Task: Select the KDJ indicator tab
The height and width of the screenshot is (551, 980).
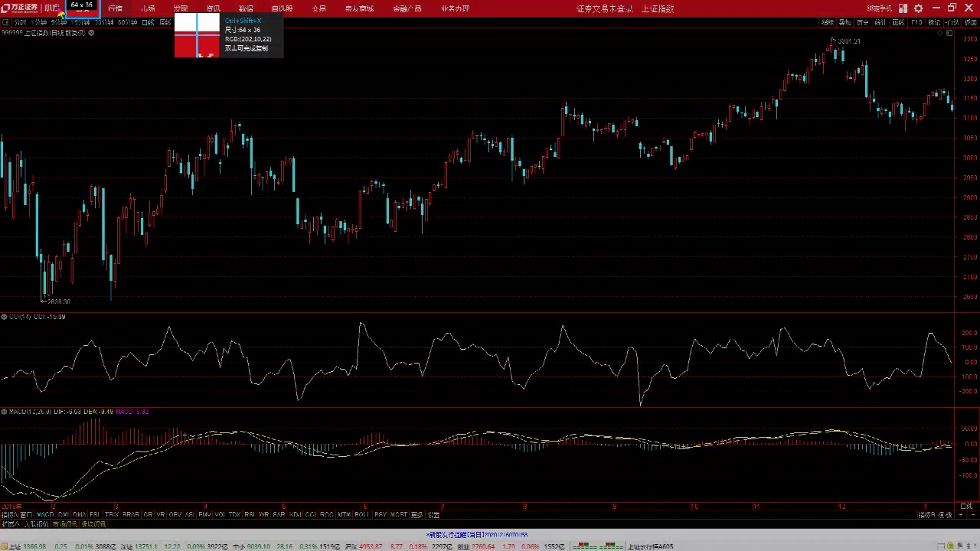Action: [x=295, y=514]
